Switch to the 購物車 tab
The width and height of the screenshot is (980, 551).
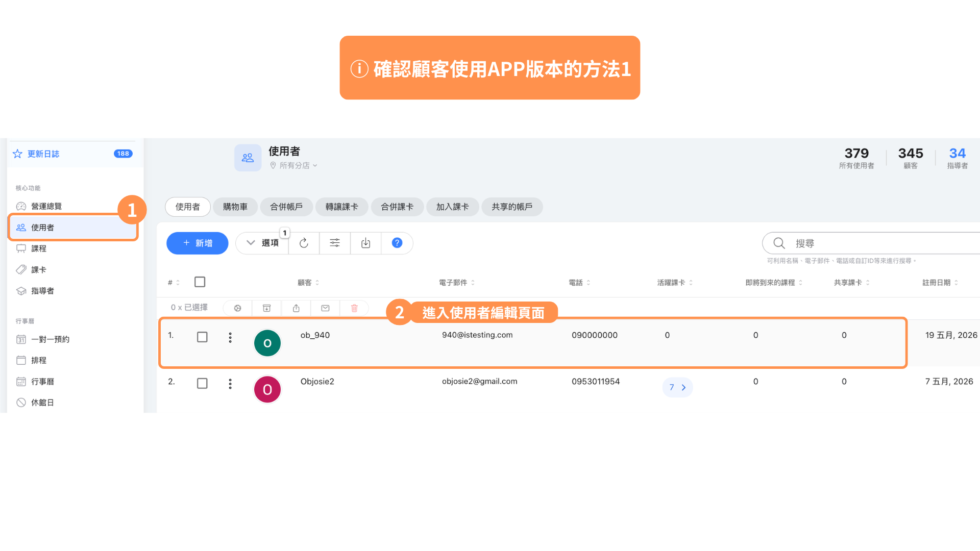(x=235, y=207)
